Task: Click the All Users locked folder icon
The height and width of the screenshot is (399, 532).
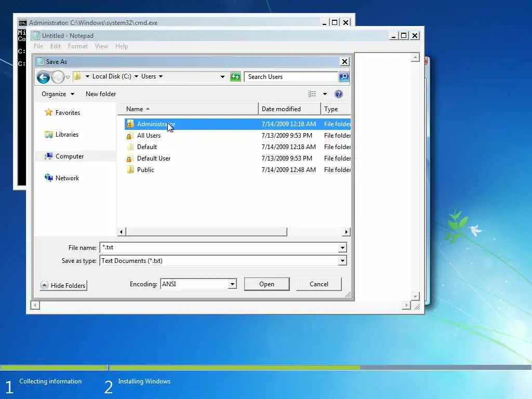Action: [130, 136]
